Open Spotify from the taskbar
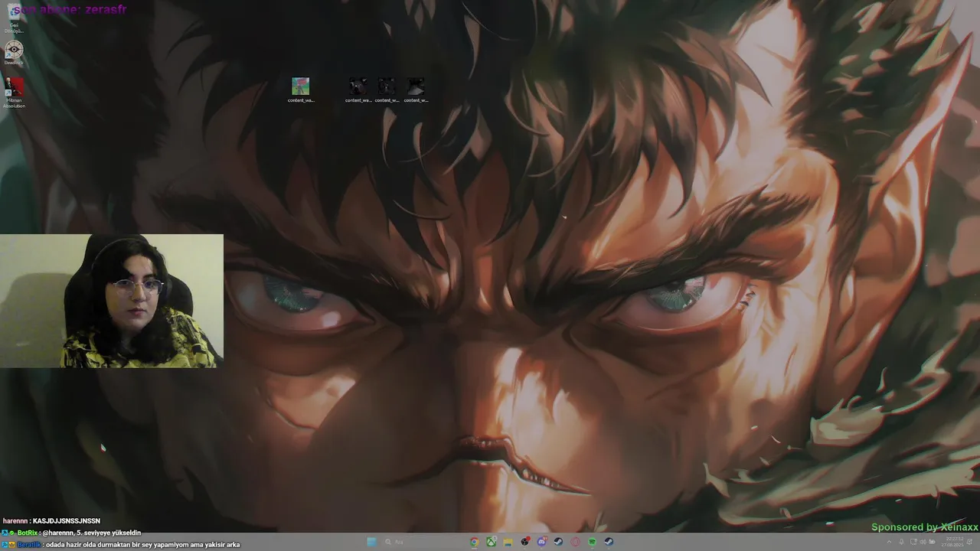 592,542
